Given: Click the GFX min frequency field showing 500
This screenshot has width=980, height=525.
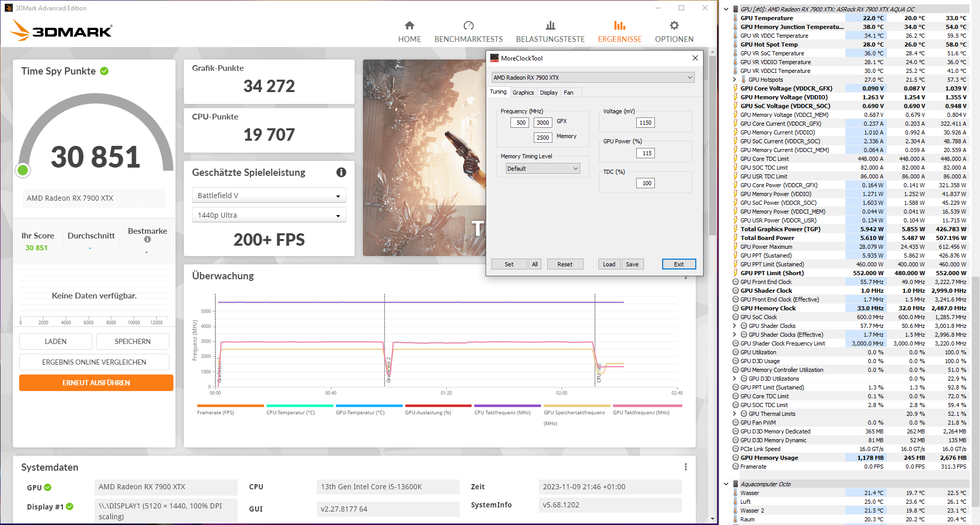Looking at the screenshot, I should (x=520, y=123).
